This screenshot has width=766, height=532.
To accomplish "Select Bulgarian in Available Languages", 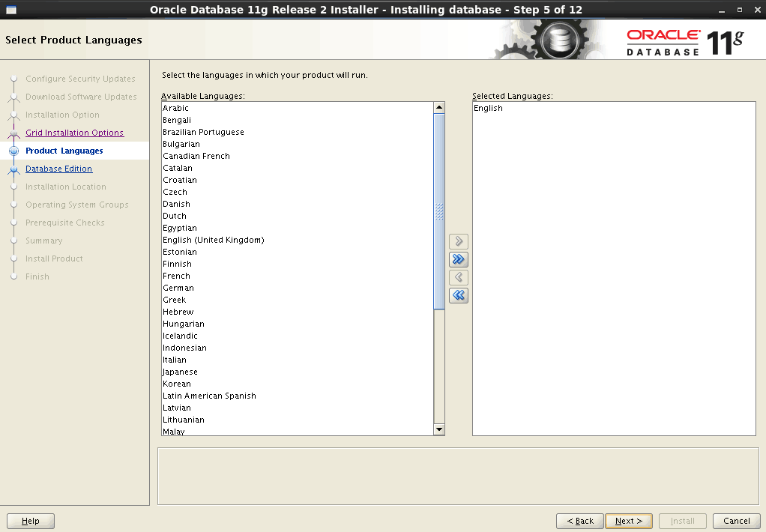I will 298,144.
